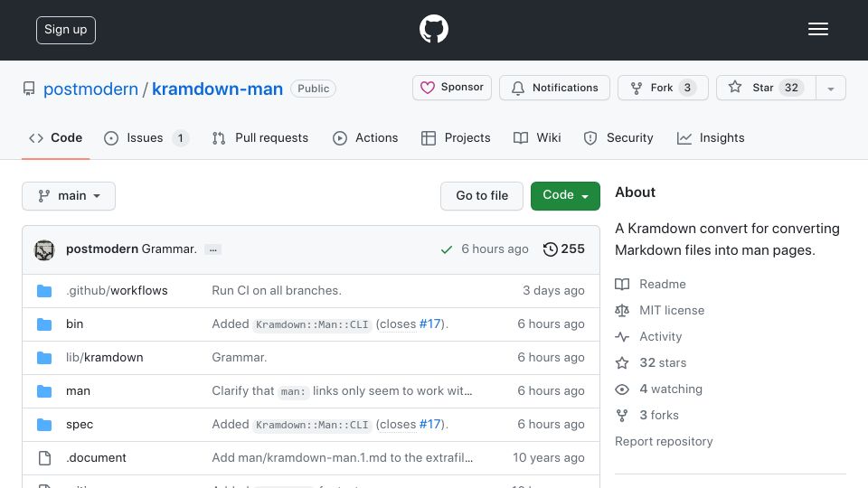Click the bin folder icon

tap(44, 324)
